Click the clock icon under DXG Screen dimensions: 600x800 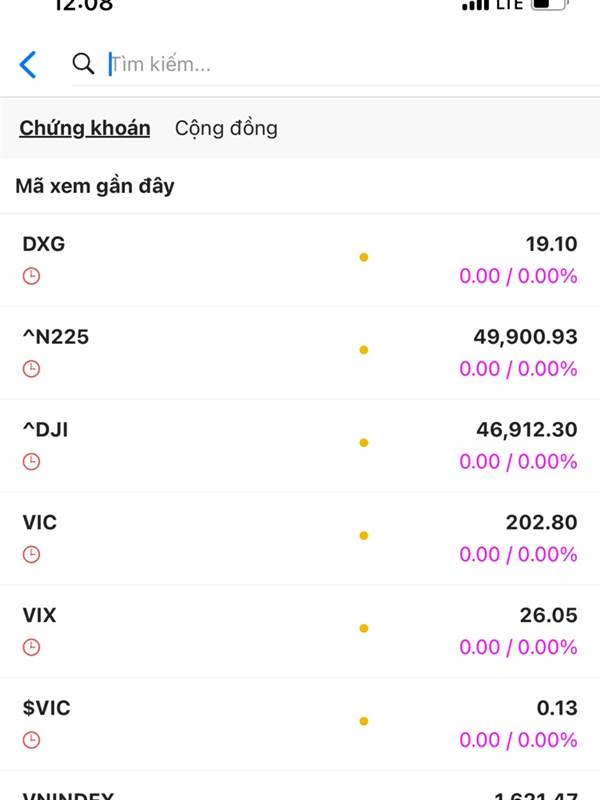[x=31, y=276]
